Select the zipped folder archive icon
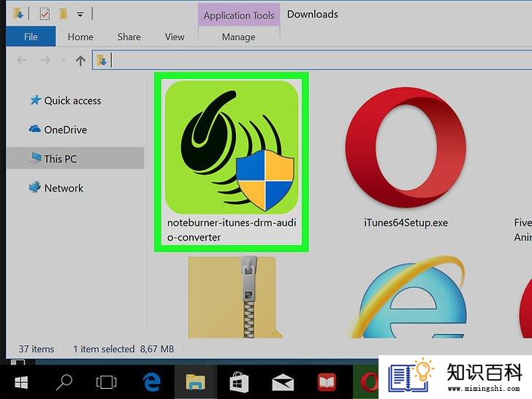Viewport: 532px width, 399px height. coord(235,297)
